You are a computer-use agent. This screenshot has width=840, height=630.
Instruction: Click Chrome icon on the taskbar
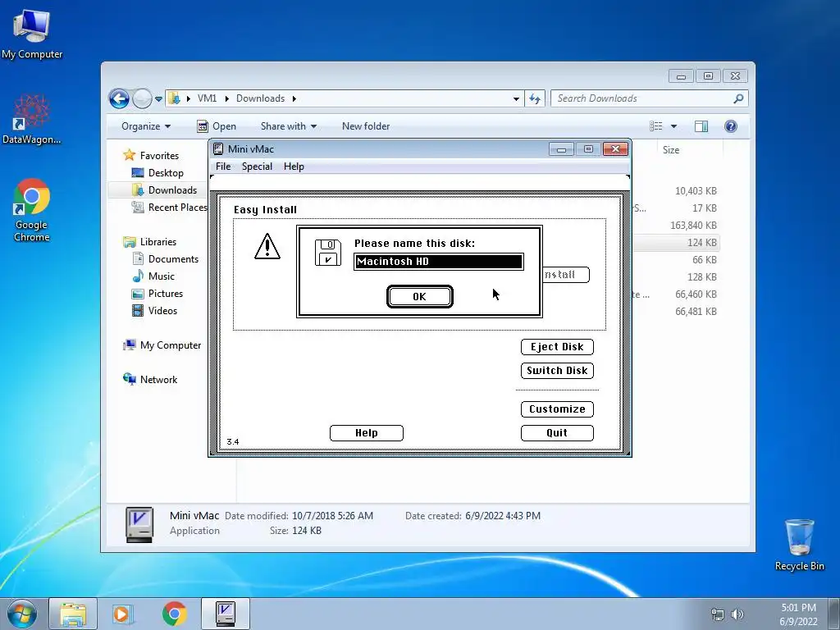tap(174, 614)
